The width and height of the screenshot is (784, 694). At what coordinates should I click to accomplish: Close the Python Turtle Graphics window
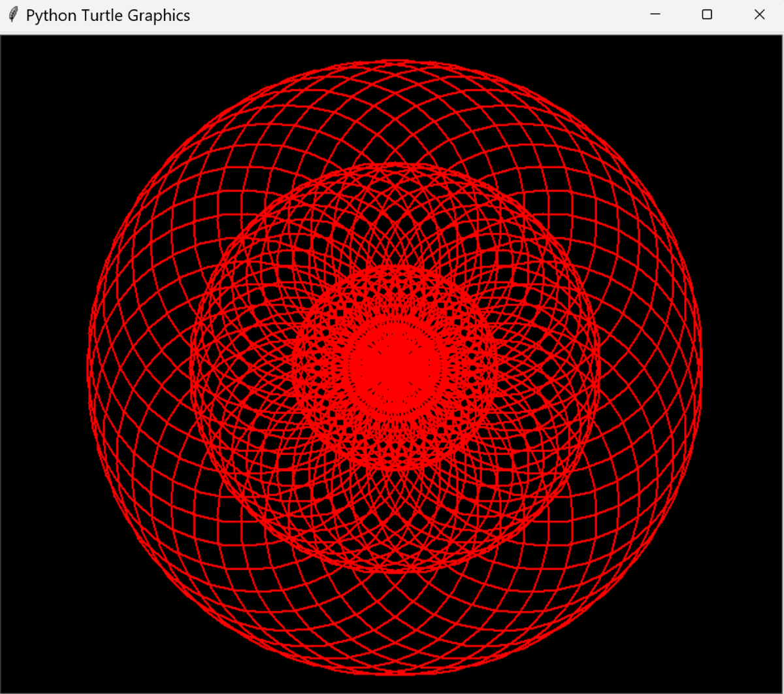point(759,15)
